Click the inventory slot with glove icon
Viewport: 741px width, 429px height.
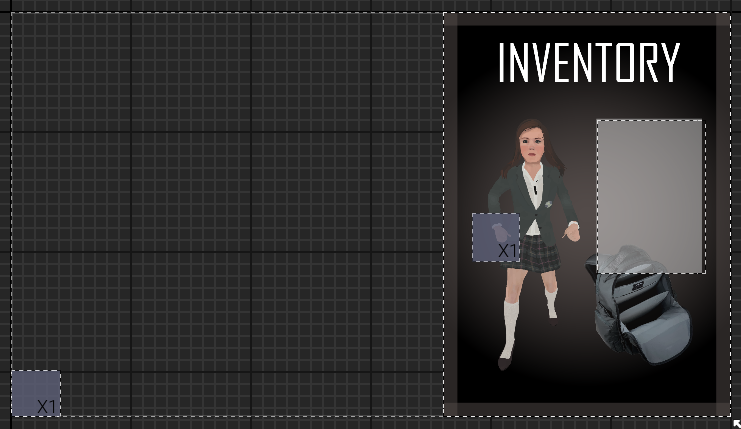click(496, 237)
